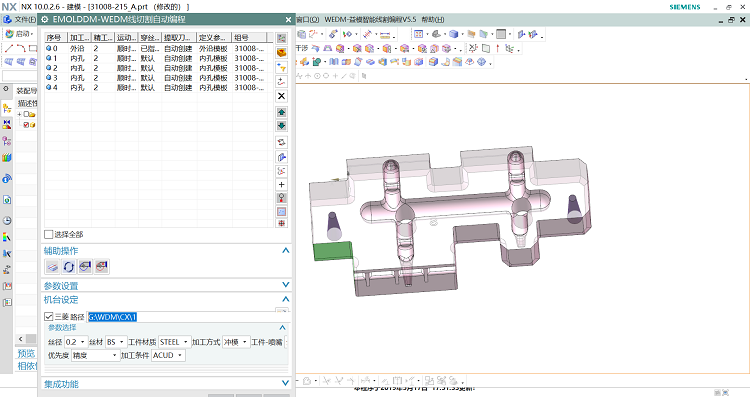Click the topmost icon in the dialog side toolbar
Image resolution: width=750 pixels, height=397 pixels.
[281, 38]
